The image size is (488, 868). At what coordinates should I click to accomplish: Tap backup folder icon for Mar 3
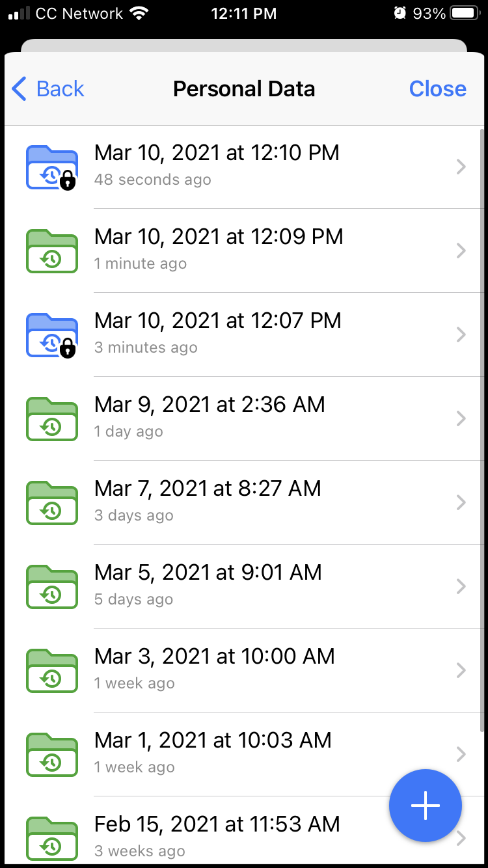51,671
